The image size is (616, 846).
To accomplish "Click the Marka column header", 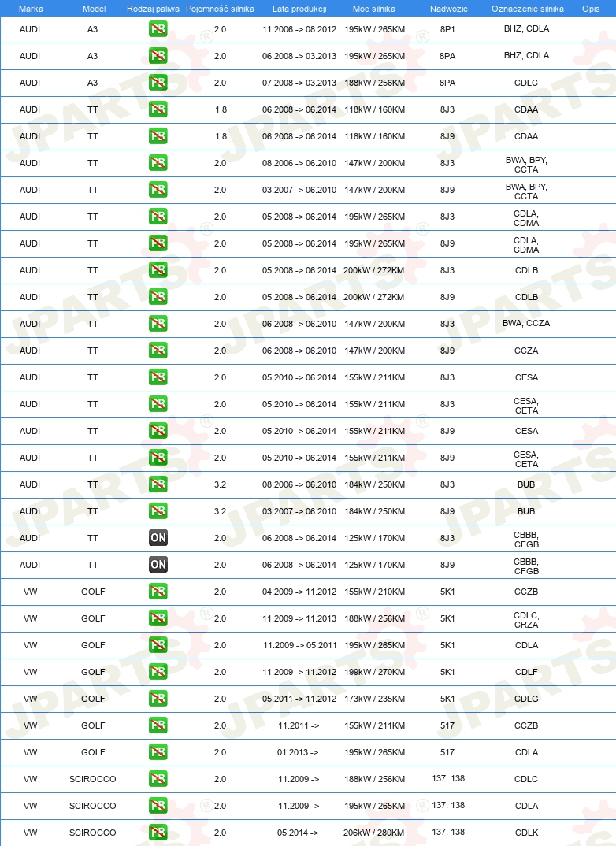I will pyautogui.click(x=31, y=9).
